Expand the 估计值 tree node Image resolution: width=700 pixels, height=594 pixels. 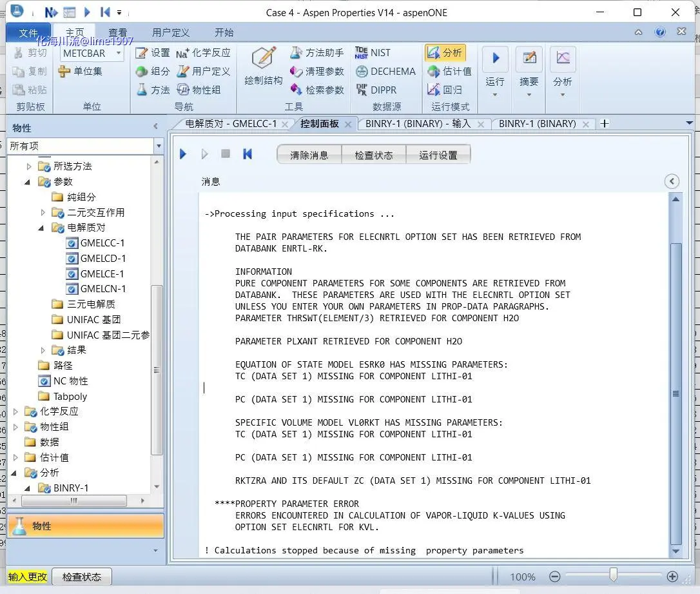tap(15, 458)
